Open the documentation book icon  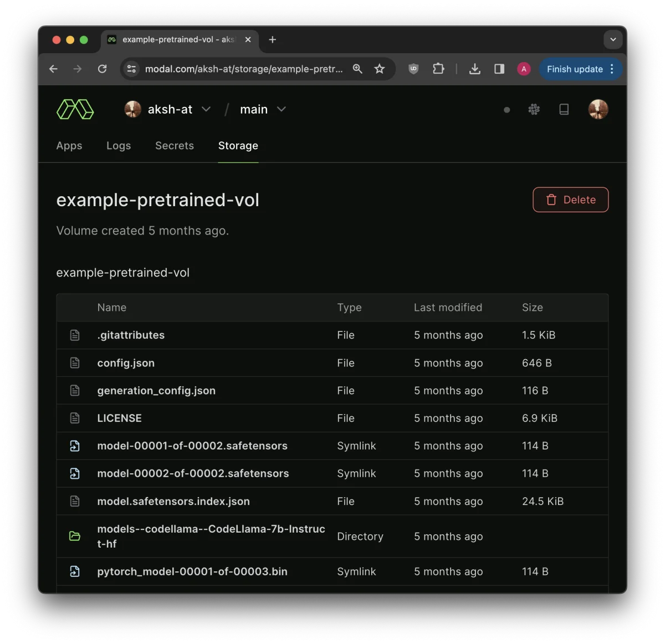(x=564, y=109)
